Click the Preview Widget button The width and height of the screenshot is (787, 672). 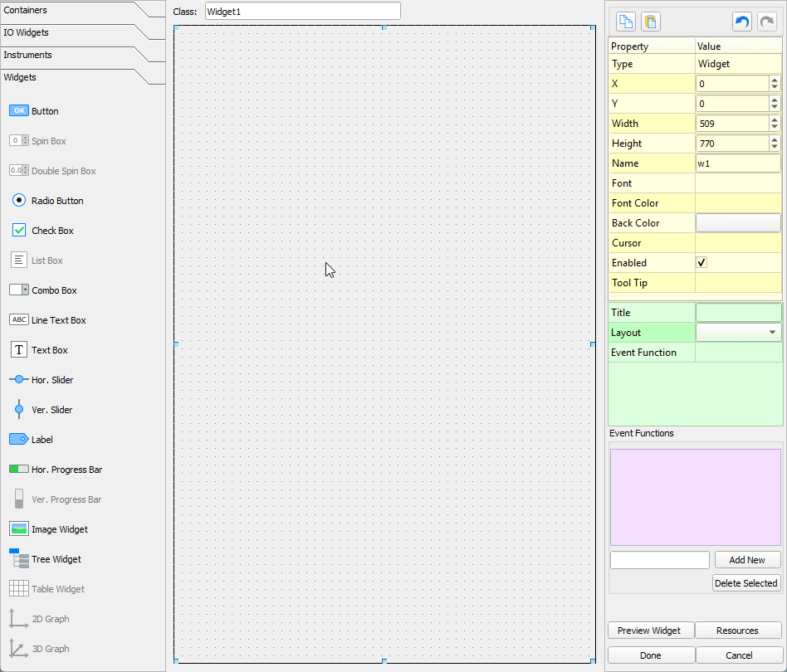[651, 630]
